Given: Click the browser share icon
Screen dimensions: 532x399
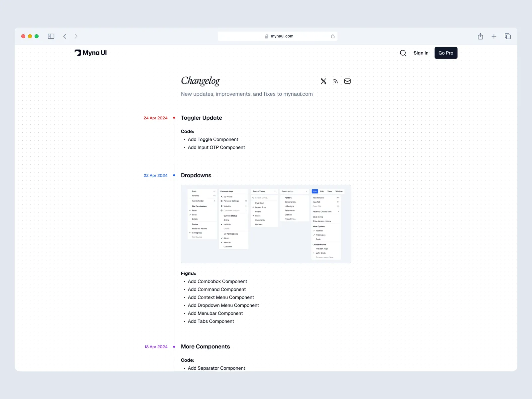Looking at the screenshot, I should coord(480,36).
